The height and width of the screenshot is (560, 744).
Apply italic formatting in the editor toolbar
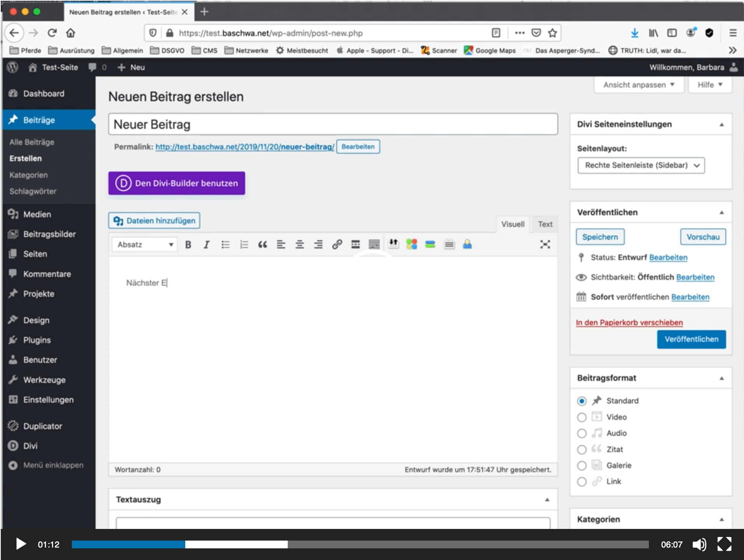pos(206,245)
